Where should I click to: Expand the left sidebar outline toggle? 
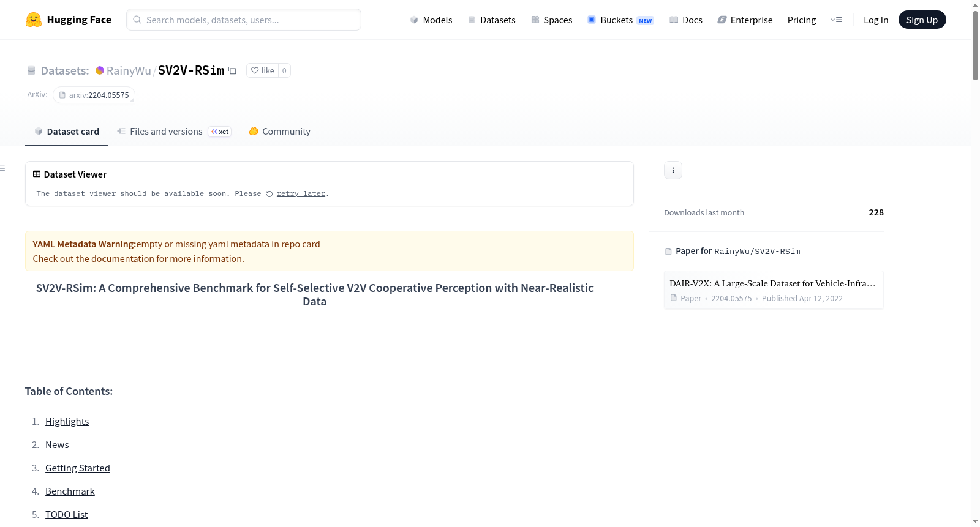pos(2,168)
